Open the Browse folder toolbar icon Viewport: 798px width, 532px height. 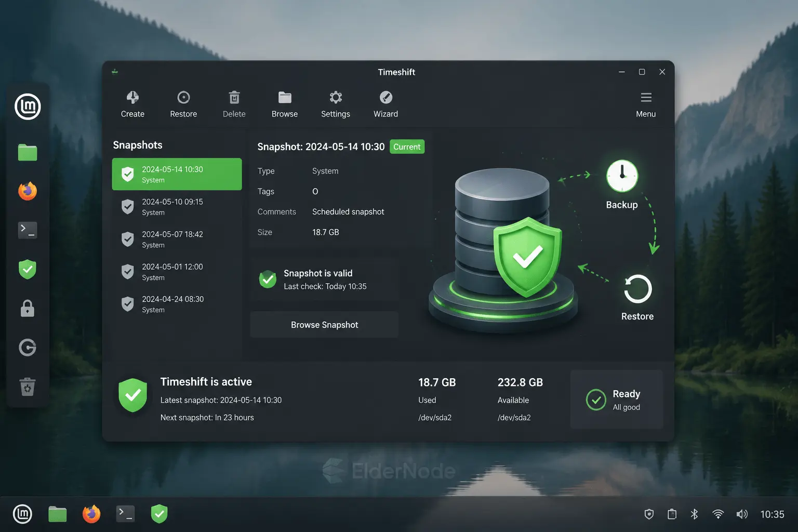click(285, 98)
